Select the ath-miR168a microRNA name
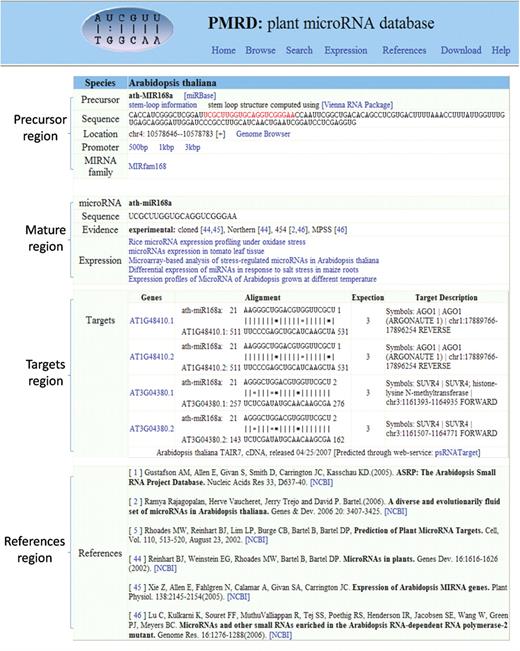 coord(150,203)
